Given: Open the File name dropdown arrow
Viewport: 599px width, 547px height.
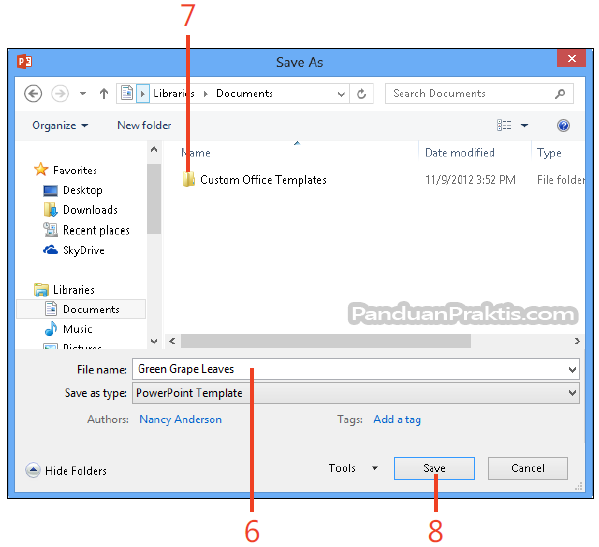Looking at the screenshot, I should (572, 370).
